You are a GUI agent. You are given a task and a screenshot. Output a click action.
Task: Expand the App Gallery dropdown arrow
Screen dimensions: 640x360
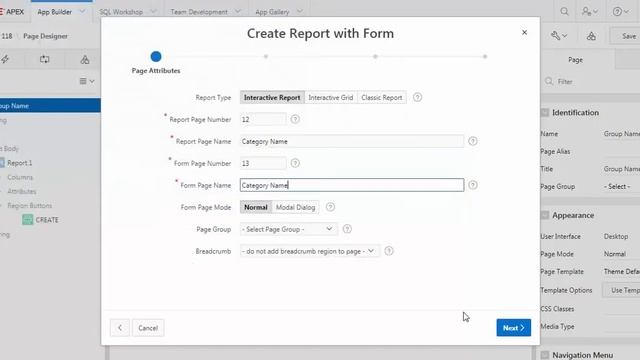point(300,11)
